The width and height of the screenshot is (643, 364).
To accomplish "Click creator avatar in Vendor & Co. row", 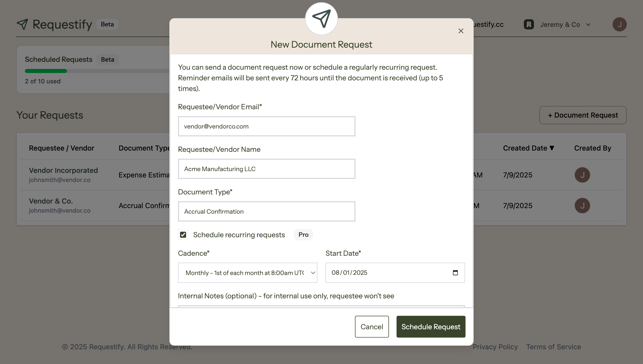I will [x=582, y=206].
